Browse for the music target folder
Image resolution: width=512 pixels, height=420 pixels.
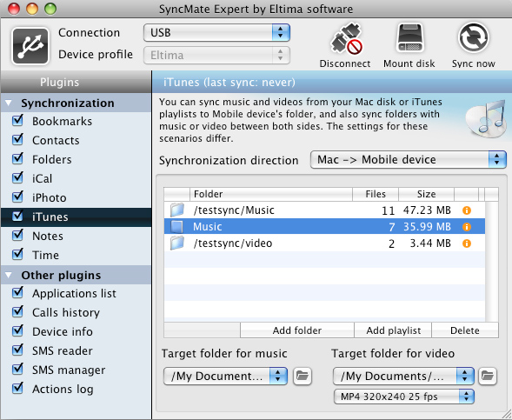[303, 376]
